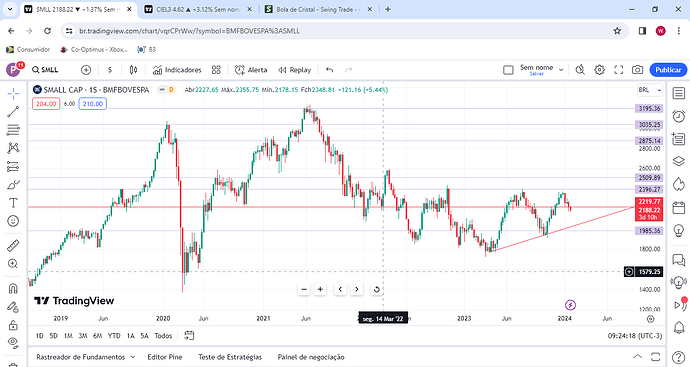Select the Text annotation tool
This screenshot has height=367, width=690.
(x=13, y=203)
